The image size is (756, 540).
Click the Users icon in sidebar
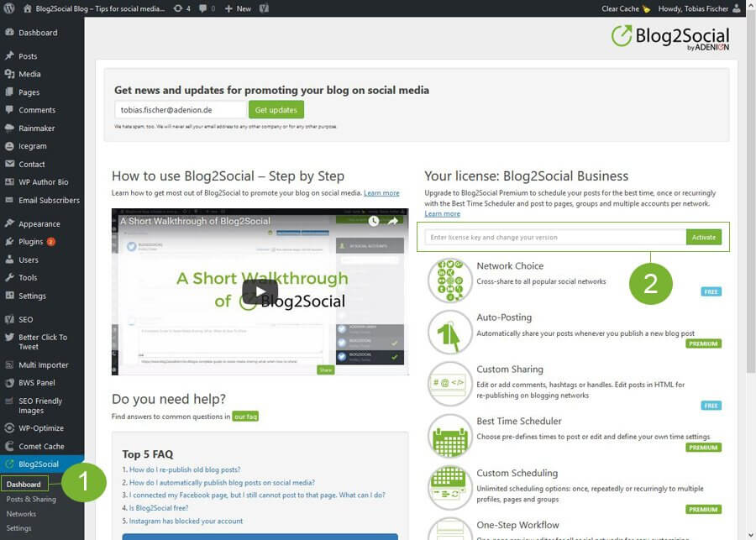click(9, 260)
